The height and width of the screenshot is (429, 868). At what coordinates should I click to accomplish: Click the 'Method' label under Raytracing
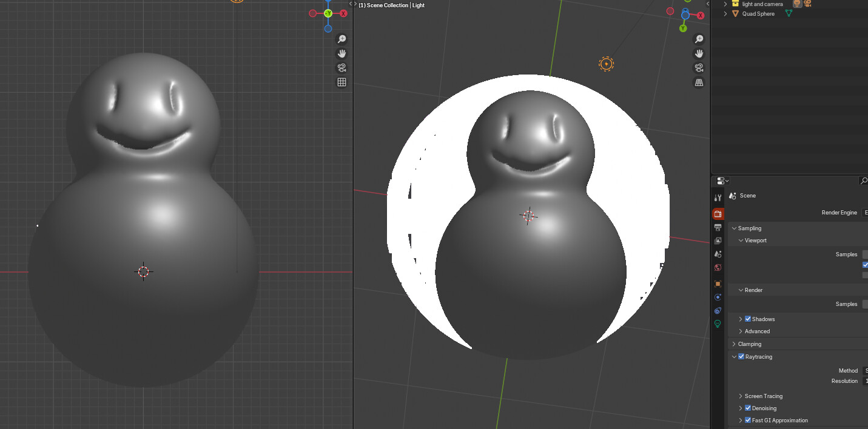click(x=849, y=370)
